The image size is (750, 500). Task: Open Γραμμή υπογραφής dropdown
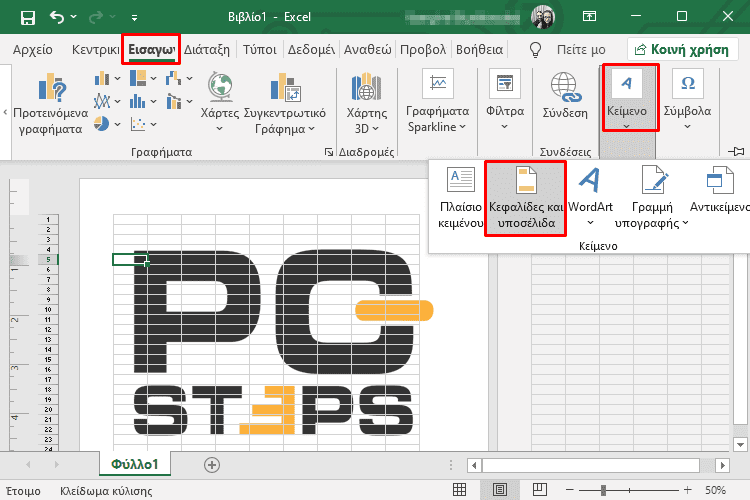tap(652, 198)
